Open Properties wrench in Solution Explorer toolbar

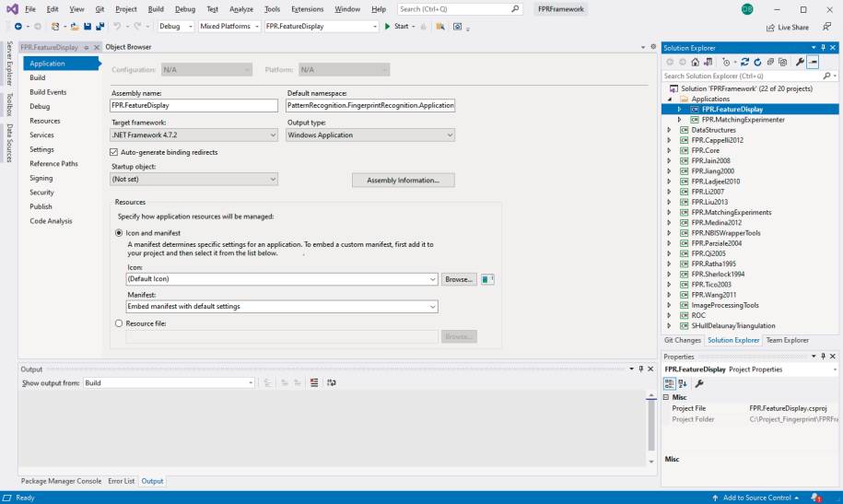coord(800,62)
